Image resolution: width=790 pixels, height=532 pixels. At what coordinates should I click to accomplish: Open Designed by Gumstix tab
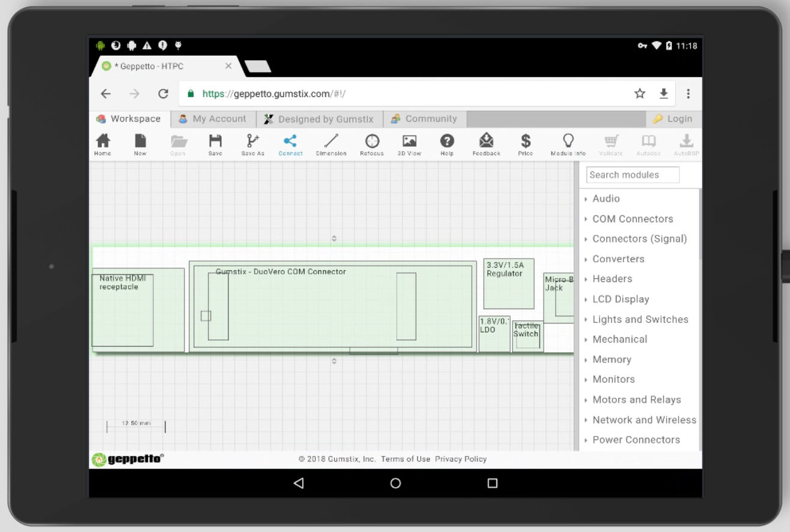tap(319, 119)
